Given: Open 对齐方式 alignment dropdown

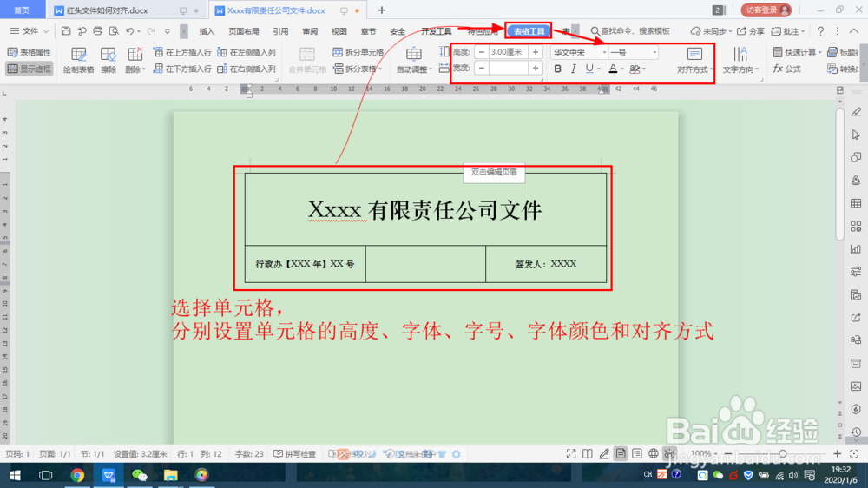Looking at the screenshot, I should (694, 61).
